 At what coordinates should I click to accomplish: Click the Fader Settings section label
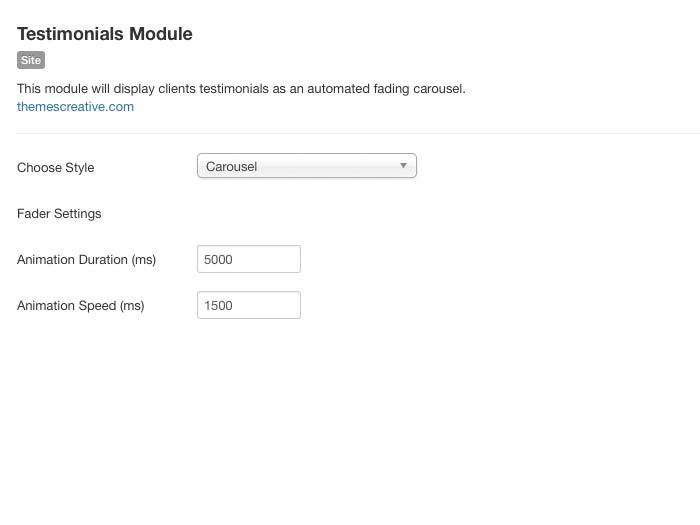[x=59, y=214]
